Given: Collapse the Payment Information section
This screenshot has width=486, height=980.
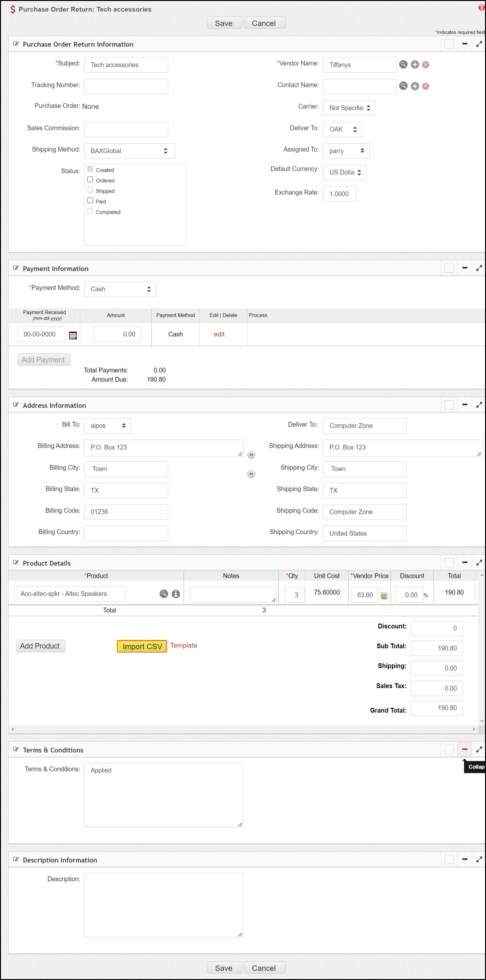Looking at the screenshot, I should (465, 268).
